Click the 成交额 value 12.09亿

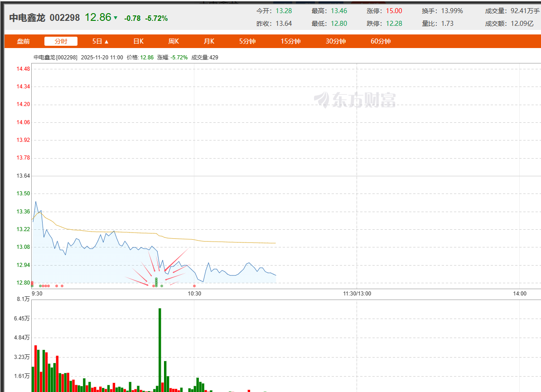pos(522,24)
